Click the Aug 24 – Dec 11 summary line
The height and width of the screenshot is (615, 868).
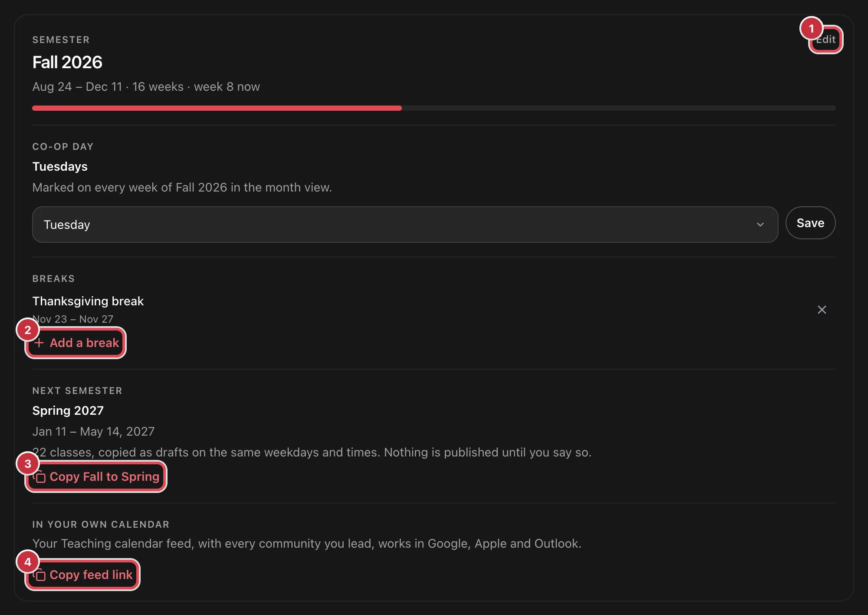[146, 86]
